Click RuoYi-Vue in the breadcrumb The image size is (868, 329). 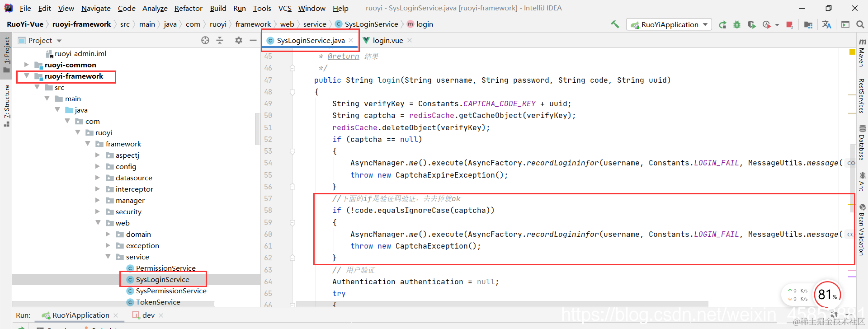pyautogui.click(x=25, y=24)
